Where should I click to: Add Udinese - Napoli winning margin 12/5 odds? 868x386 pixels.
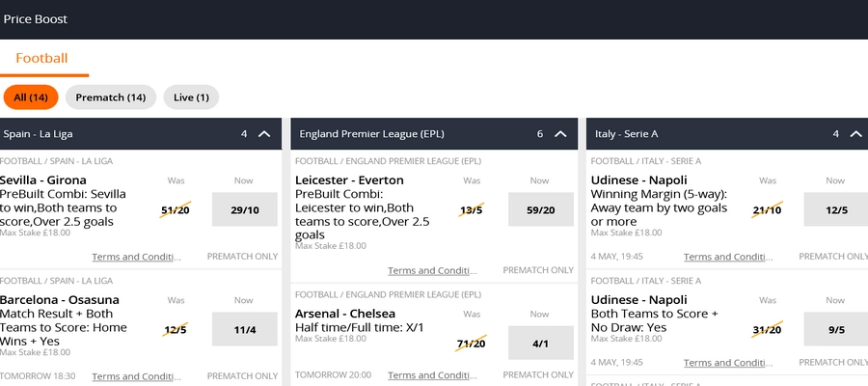point(836,210)
